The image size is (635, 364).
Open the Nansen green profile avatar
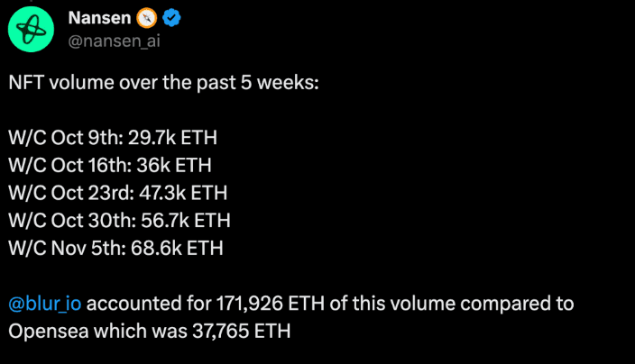[32, 29]
